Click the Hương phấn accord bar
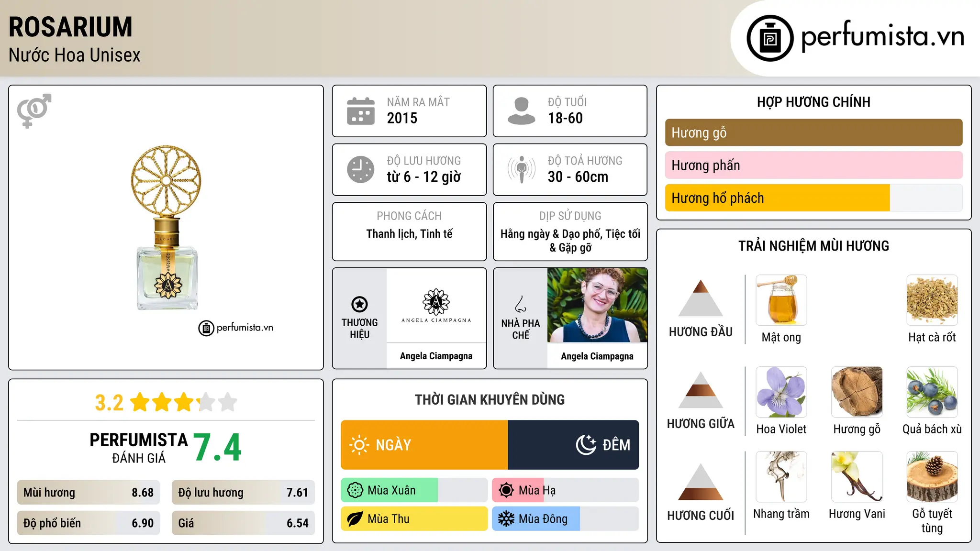Image resolution: width=980 pixels, height=551 pixels. pos(813,165)
